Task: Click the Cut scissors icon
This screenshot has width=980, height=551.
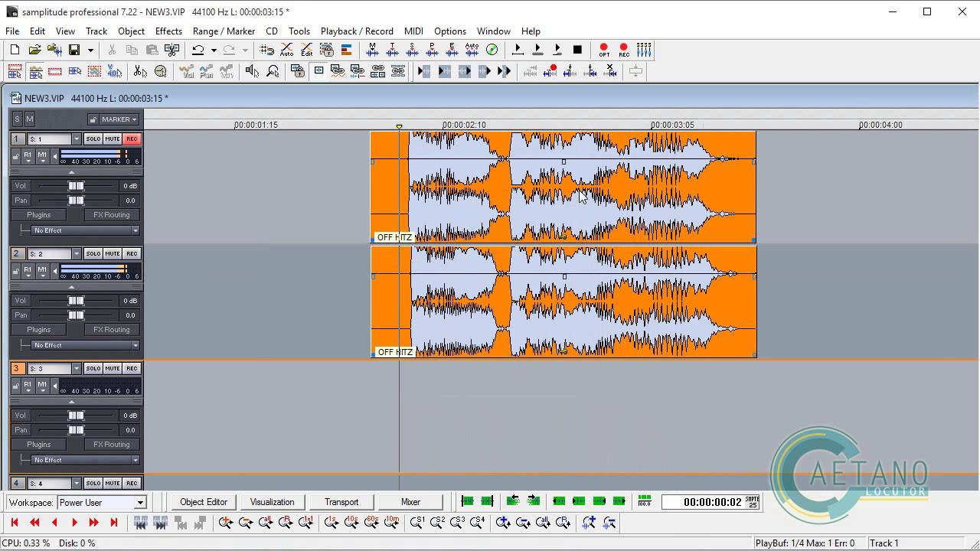Action: [112, 50]
